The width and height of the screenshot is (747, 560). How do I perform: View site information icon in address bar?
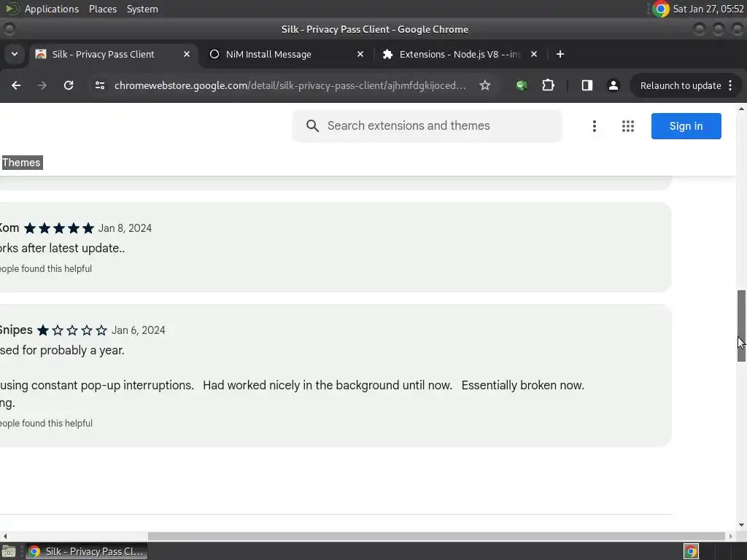(99, 85)
